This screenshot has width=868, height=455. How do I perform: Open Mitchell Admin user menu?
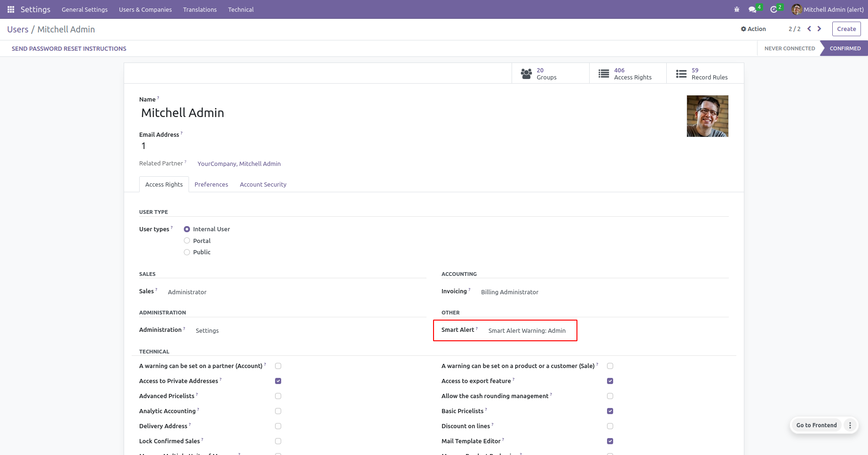pos(828,9)
